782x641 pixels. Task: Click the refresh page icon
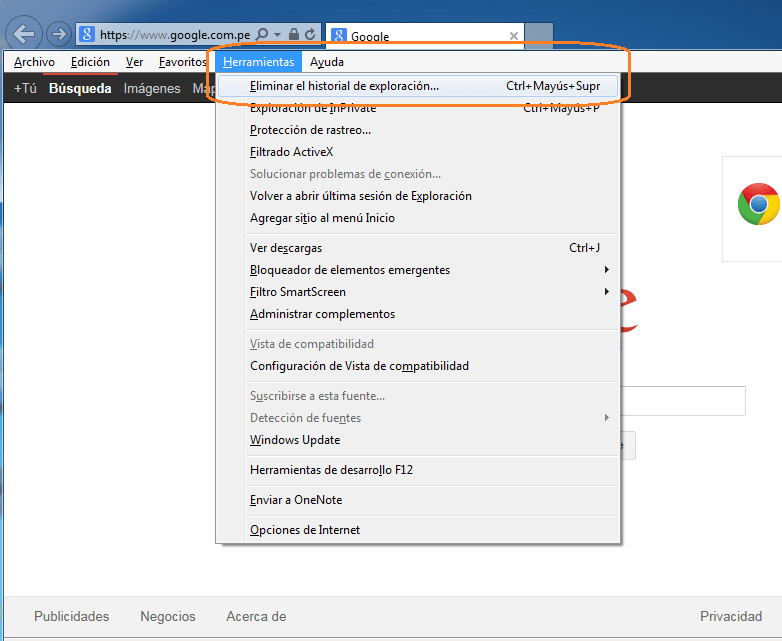[x=310, y=35]
